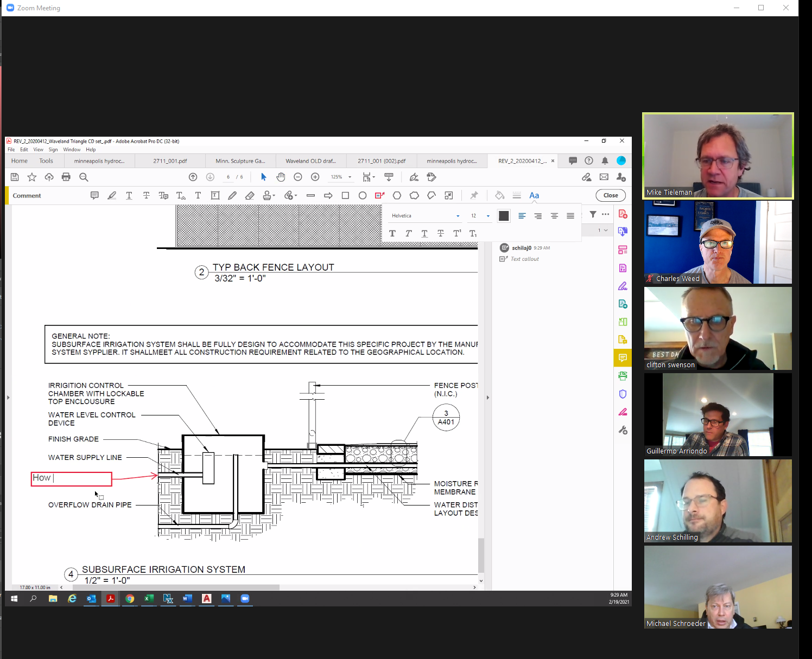Open the find text magnifier tool
The height and width of the screenshot is (659, 812).
click(x=84, y=177)
